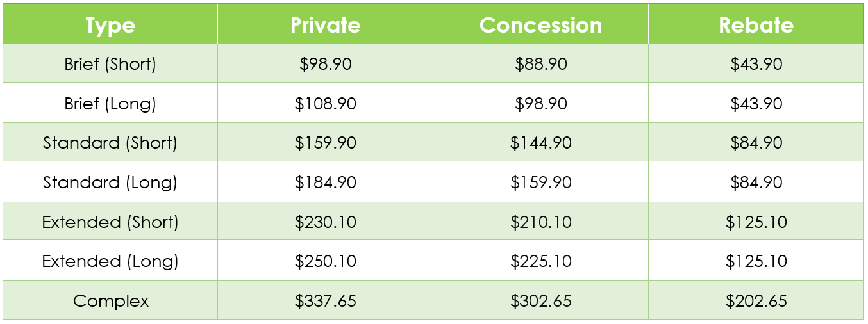Click the $302.65 concession price cell
Screen dimensions: 868x324
point(541,301)
